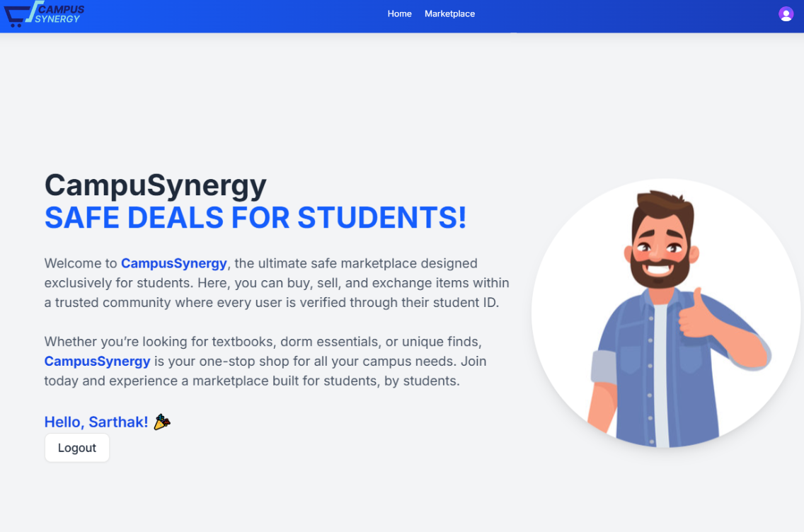Click the bearded man's face in illustration
Image resolution: width=804 pixels, height=532 pixels.
661,246
